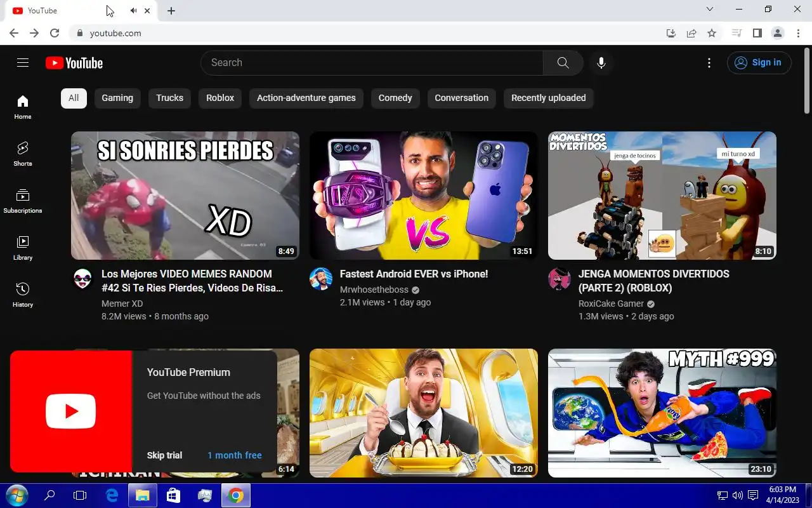This screenshot has height=508, width=812.
Task: Open the volume control in system tray
Action: pyautogui.click(x=737, y=495)
